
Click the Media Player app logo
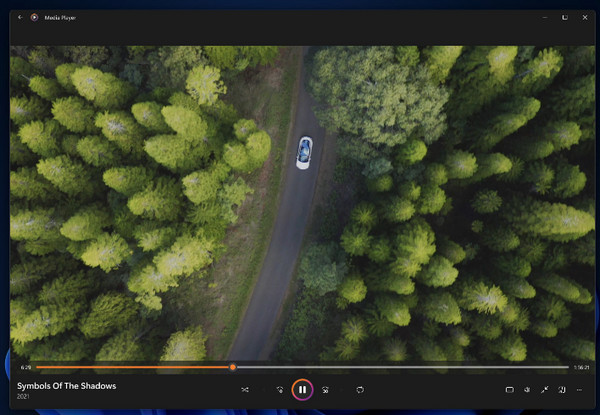click(35, 17)
